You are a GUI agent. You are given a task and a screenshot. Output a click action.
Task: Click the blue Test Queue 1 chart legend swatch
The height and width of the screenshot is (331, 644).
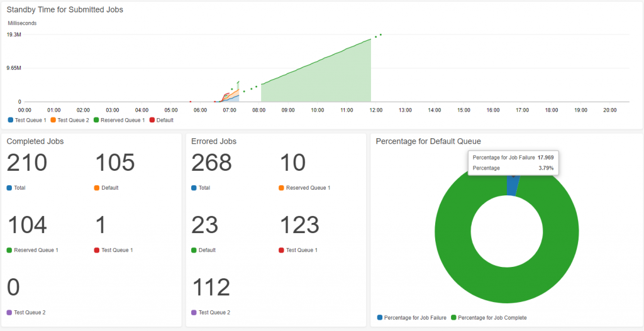pos(10,120)
